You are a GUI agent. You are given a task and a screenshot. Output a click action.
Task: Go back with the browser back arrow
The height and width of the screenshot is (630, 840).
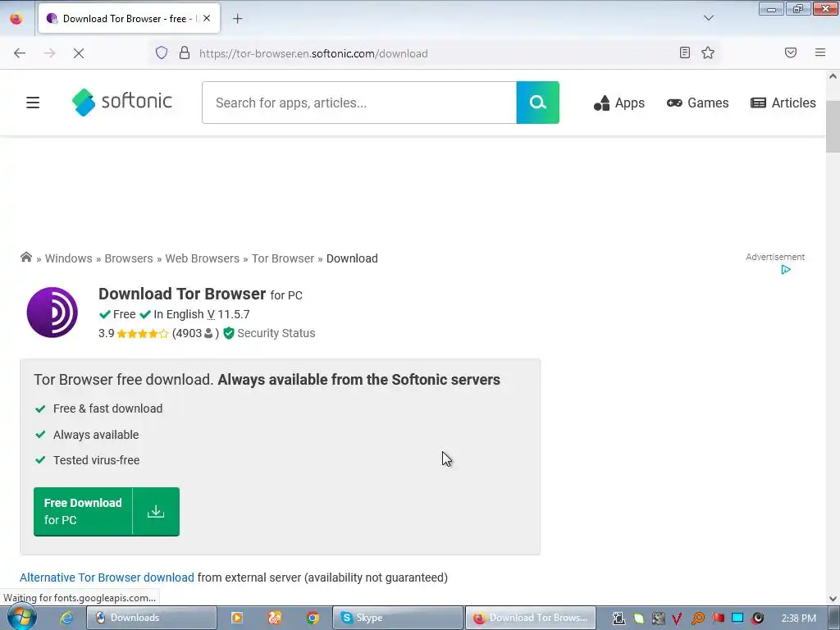pyautogui.click(x=20, y=53)
